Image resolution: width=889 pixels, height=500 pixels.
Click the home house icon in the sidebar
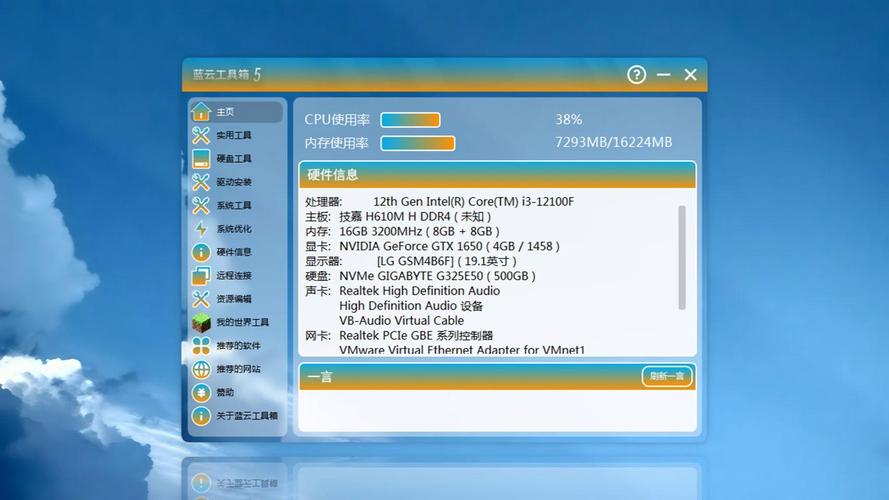201,112
